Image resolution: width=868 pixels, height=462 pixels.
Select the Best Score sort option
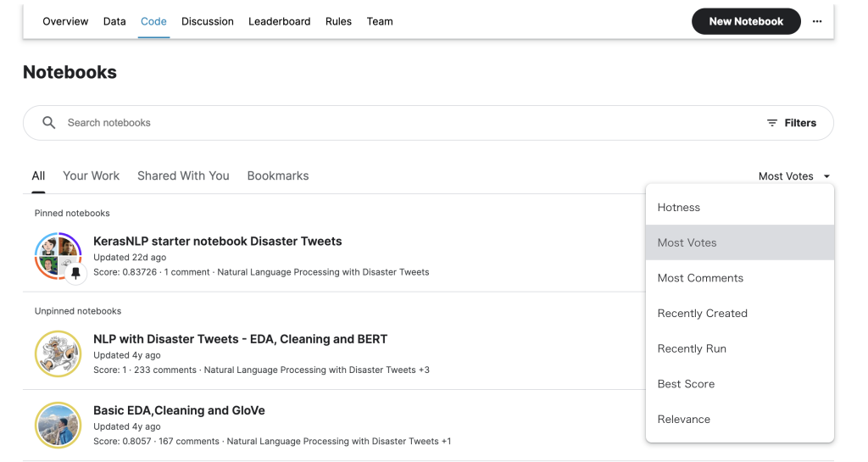click(686, 384)
